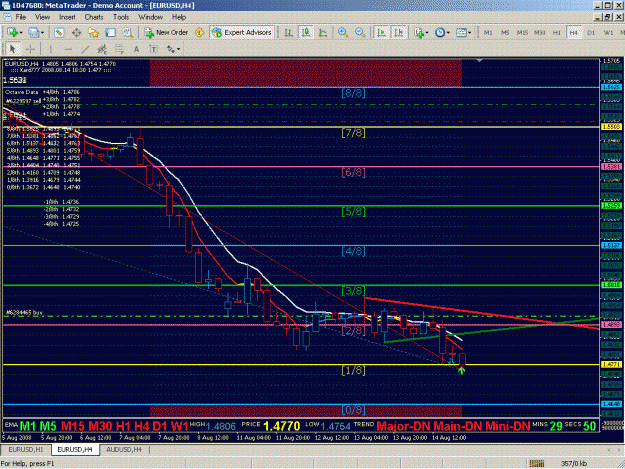The height and width of the screenshot is (469, 625).
Task: Open the Tools menu
Action: (121, 17)
